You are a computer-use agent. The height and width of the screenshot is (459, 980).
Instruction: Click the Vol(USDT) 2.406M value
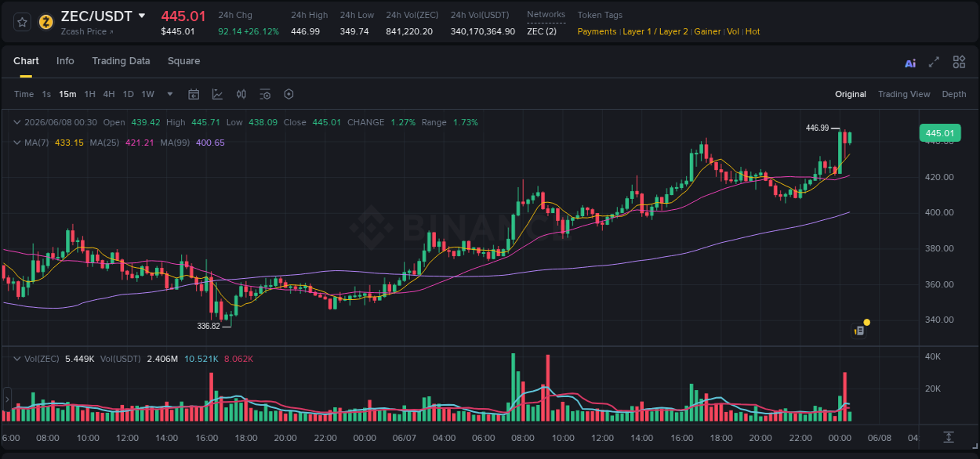coord(162,359)
